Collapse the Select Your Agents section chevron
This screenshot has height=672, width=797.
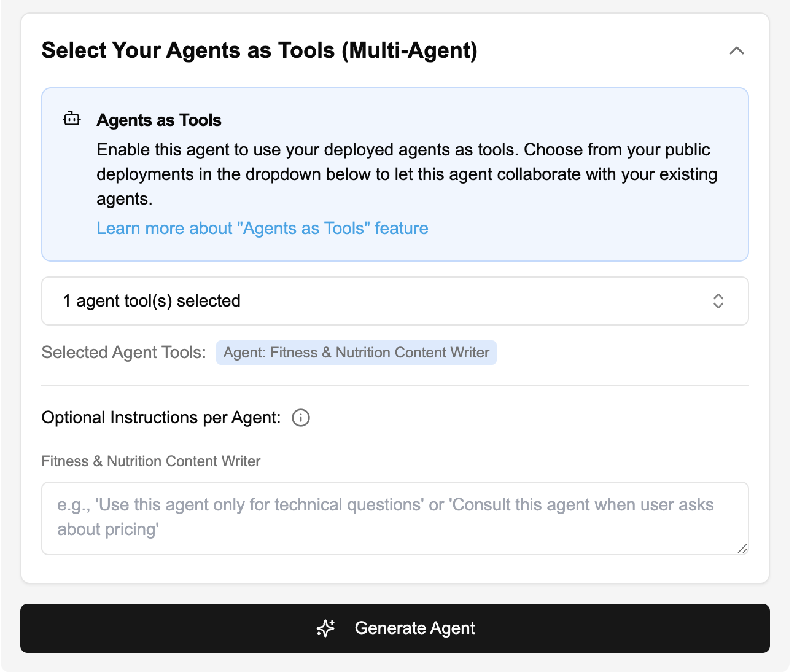tap(736, 51)
